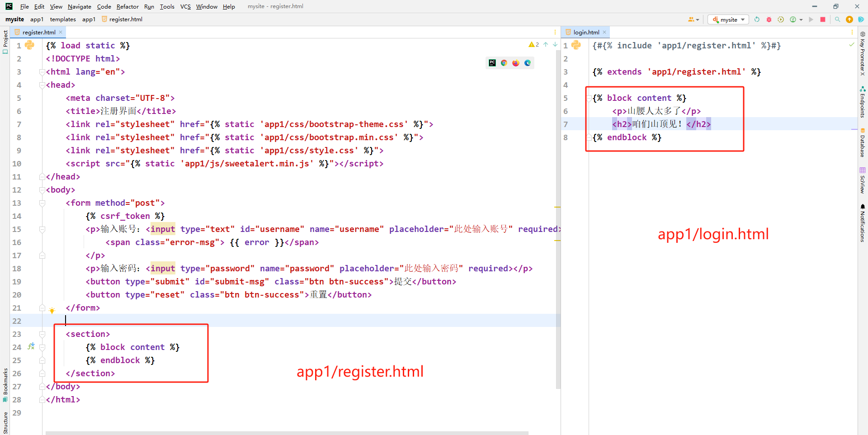This screenshot has height=435, width=868.
Task: Close the register.html tab
Action: pyautogui.click(x=61, y=32)
